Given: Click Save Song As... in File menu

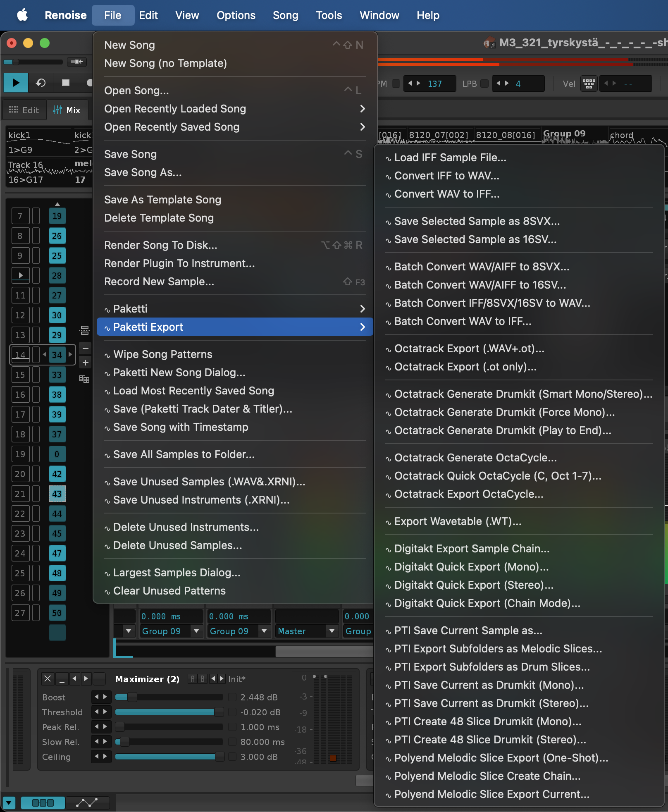Looking at the screenshot, I should point(143,172).
